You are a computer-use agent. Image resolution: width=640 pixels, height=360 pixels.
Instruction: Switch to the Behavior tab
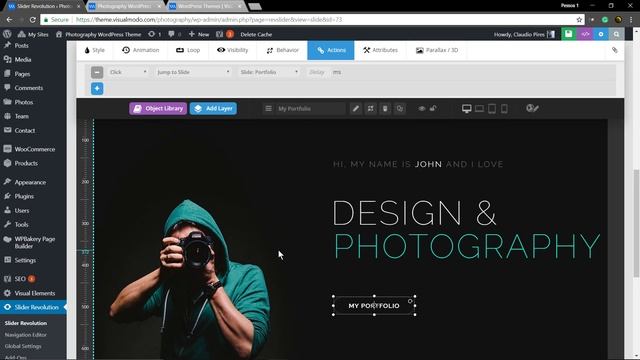click(282, 50)
